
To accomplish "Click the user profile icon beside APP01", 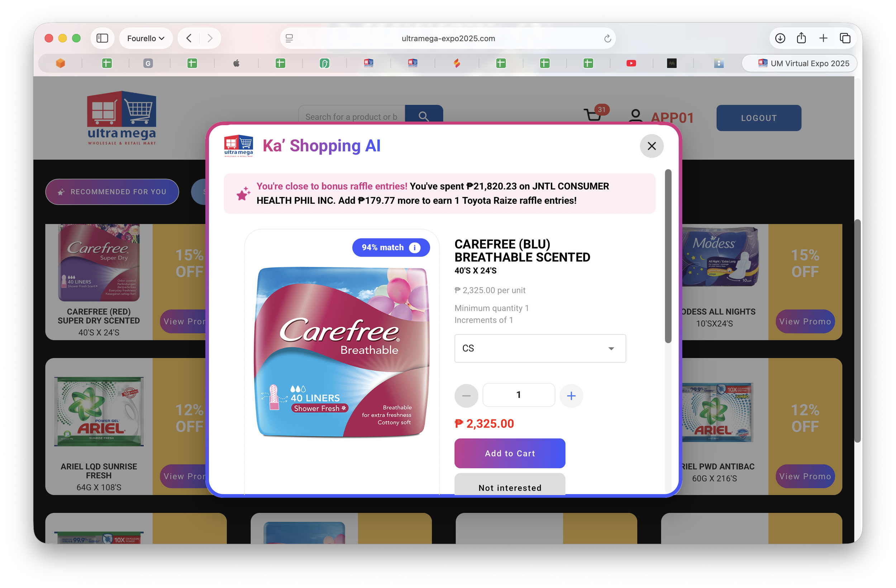I will click(x=635, y=116).
